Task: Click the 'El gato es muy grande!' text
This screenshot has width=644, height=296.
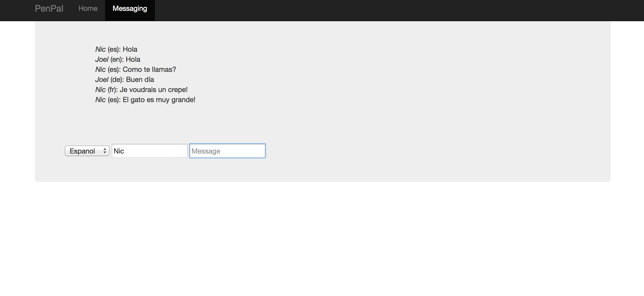Action: coord(159,100)
